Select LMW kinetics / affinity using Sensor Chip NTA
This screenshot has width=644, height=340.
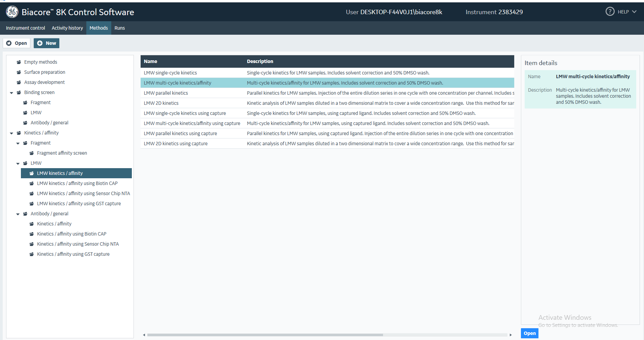pyautogui.click(x=83, y=193)
